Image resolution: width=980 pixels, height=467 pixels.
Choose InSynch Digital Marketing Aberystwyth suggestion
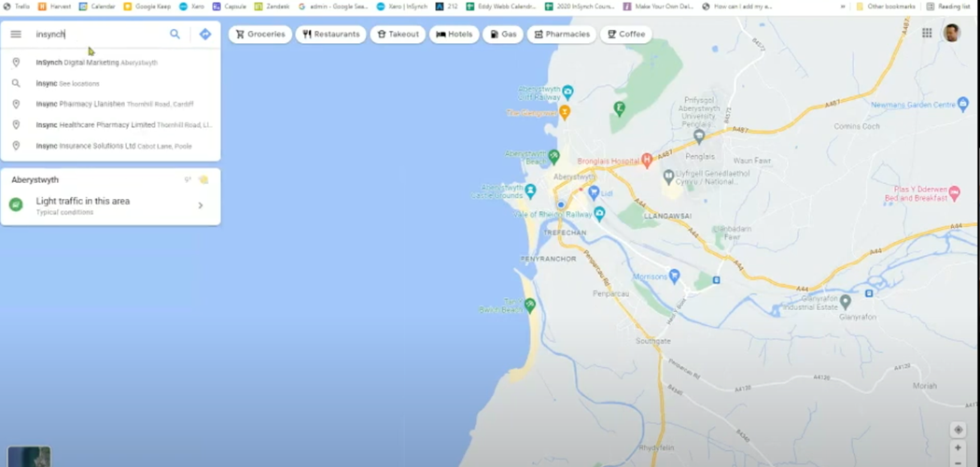97,63
